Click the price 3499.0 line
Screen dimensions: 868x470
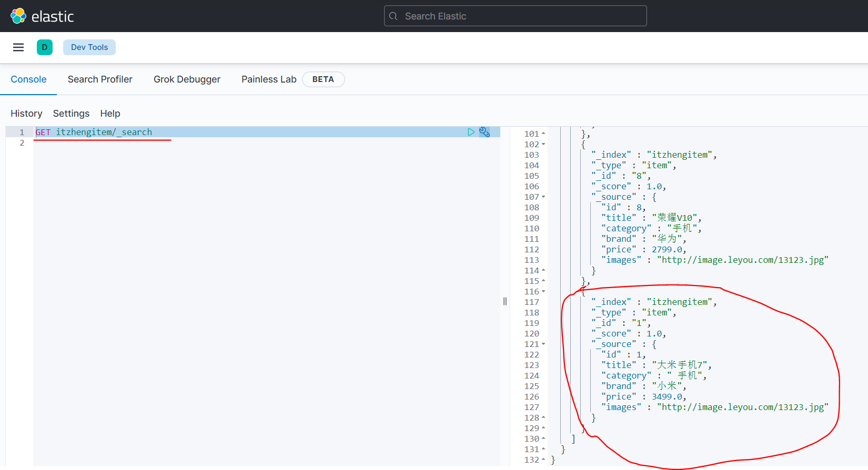click(x=643, y=396)
